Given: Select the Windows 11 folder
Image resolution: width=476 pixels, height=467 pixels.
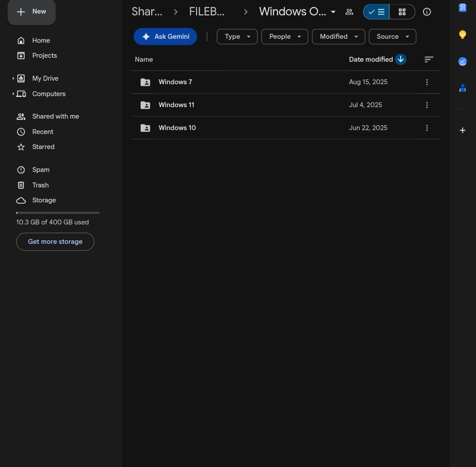Looking at the screenshot, I should (286, 105).
